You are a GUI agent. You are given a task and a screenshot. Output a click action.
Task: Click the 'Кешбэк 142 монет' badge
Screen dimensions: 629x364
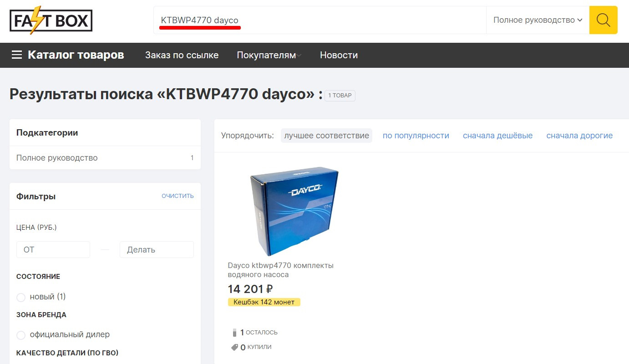pos(264,302)
